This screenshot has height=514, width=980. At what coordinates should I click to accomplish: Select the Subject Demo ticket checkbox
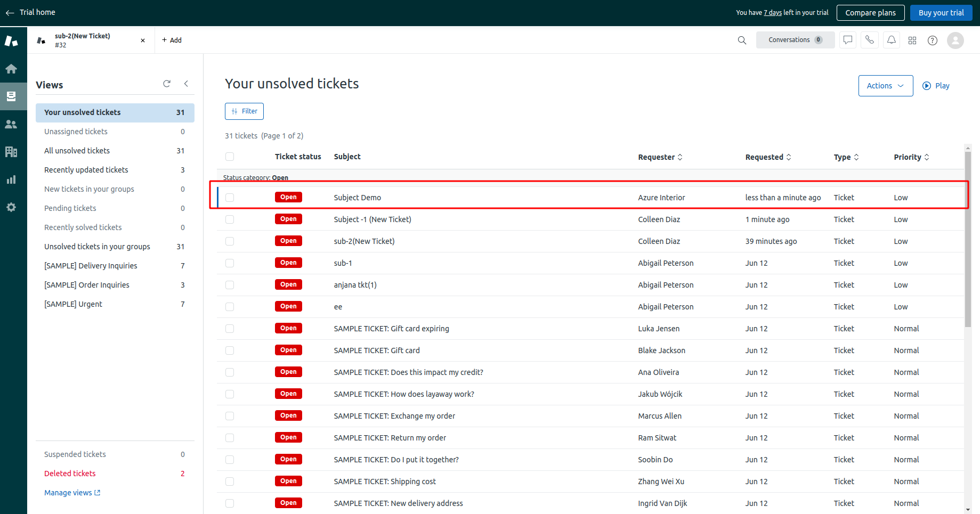click(x=230, y=198)
